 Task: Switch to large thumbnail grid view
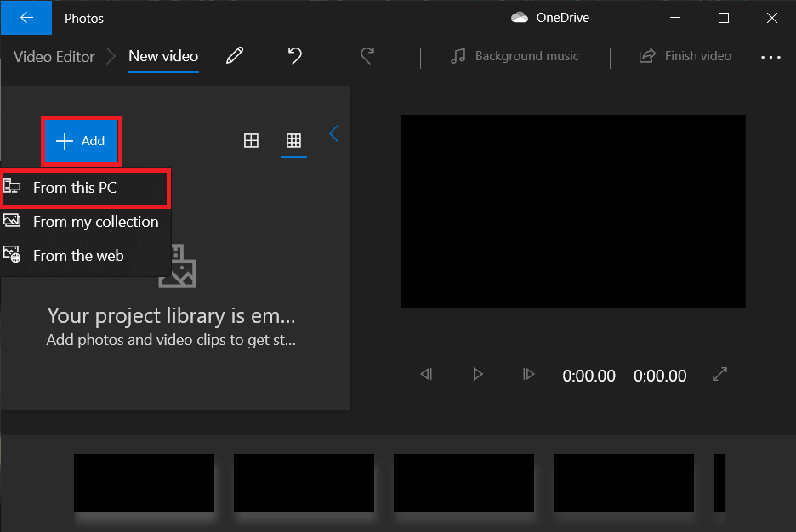251,141
